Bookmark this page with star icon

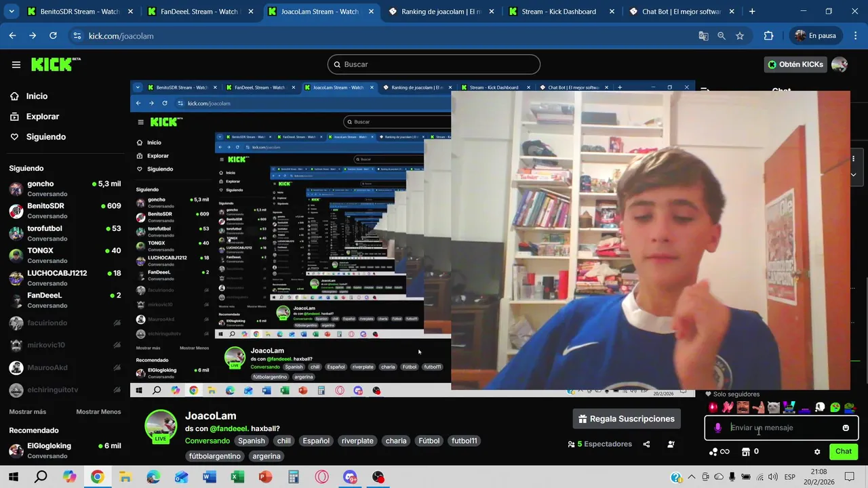740,36
